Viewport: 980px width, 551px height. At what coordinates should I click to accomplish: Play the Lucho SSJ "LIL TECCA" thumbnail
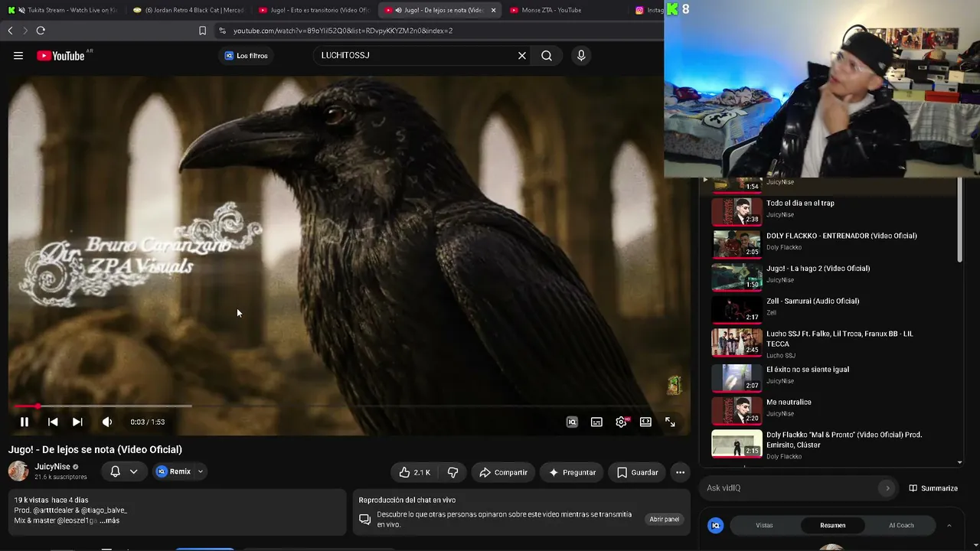coord(737,342)
